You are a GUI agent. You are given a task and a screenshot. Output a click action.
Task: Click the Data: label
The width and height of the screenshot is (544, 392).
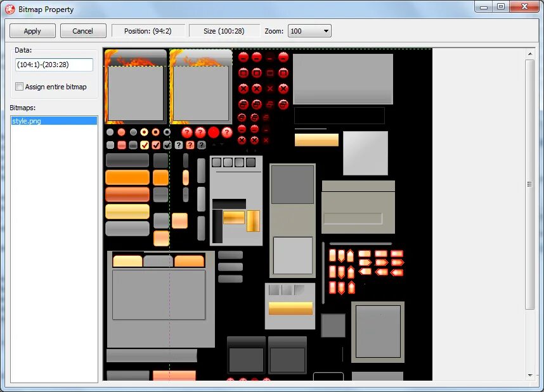tap(23, 50)
